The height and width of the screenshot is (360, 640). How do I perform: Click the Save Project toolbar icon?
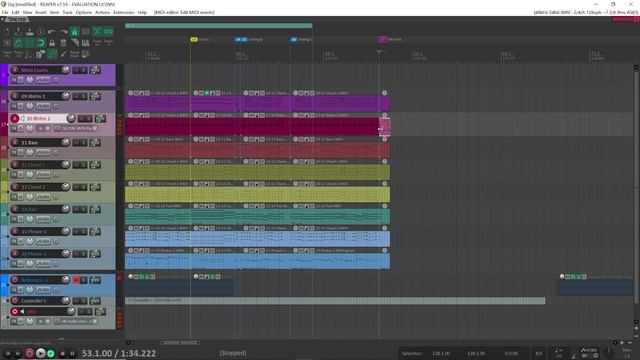pyautogui.click(x=29, y=31)
